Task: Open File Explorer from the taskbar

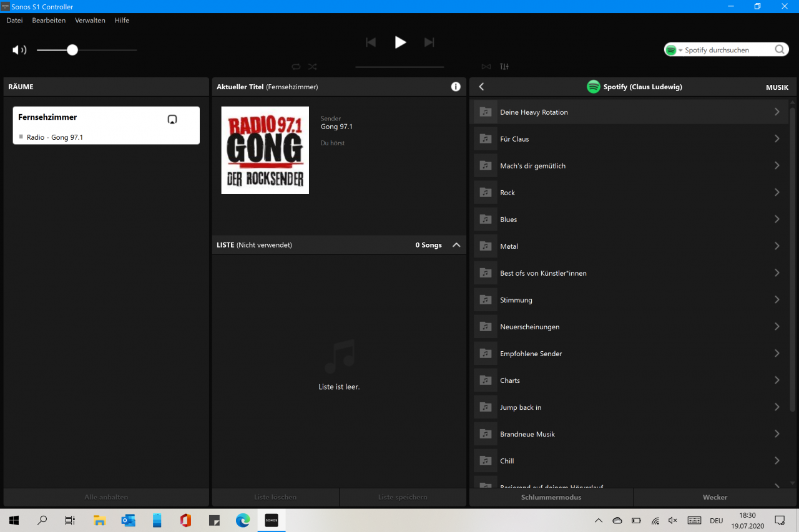Action: (x=99, y=520)
